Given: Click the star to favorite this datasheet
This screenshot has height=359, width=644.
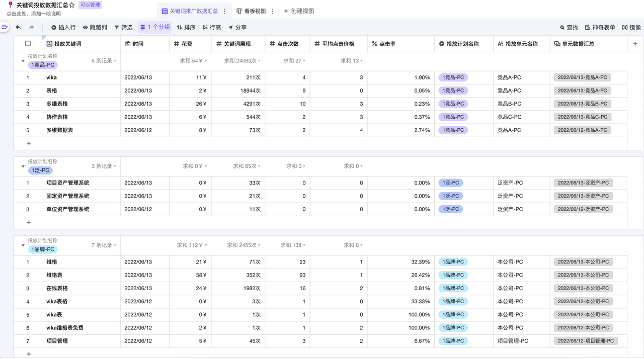Looking at the screenshot, I should pos(72,5).
